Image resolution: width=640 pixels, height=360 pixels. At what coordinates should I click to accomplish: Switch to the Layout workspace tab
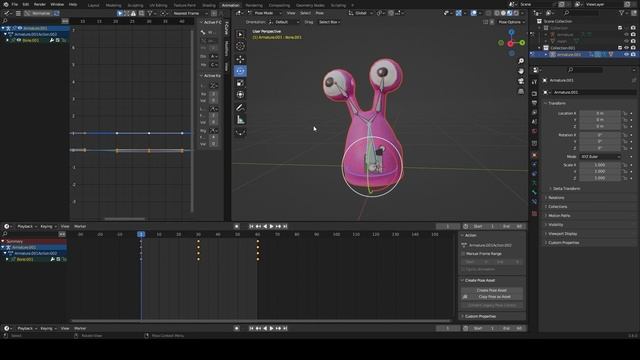point(93,5)
